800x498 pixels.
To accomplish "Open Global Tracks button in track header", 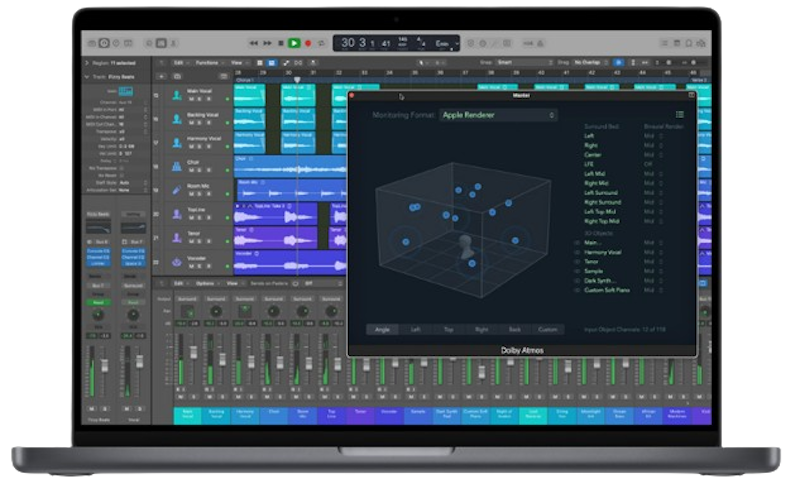I will [223, 77].
